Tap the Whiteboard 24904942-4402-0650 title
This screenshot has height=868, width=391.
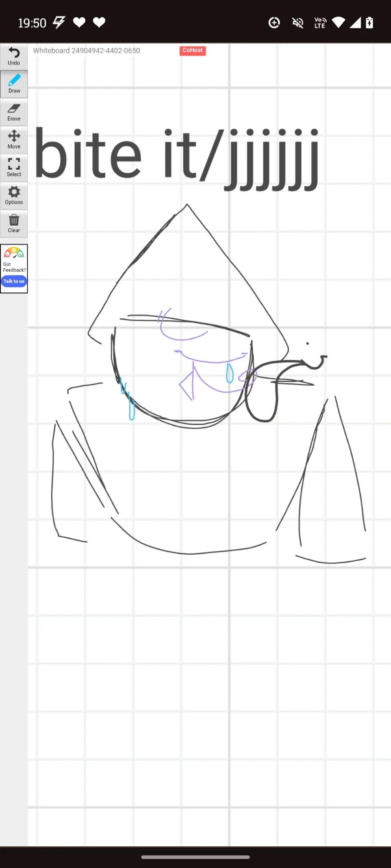pos(86,51)
